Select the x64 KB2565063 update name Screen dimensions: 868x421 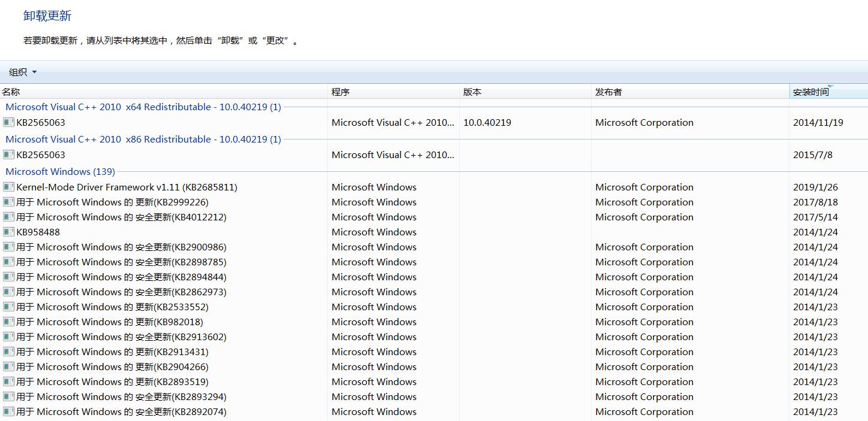coord(41,122)
